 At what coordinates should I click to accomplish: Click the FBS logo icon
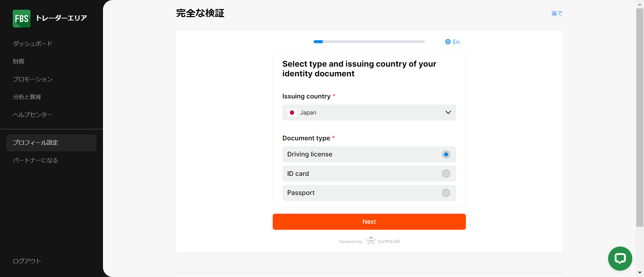[x=21, y=18]
